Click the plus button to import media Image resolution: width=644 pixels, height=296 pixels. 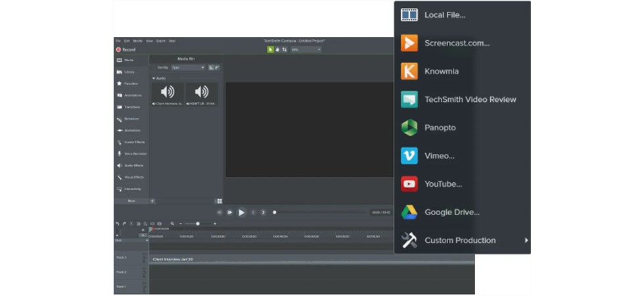pos(152,201)
